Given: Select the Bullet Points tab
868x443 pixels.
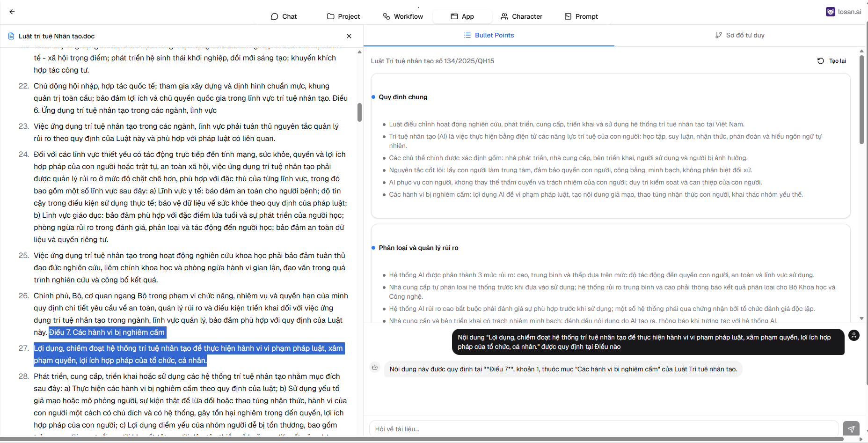Looking at the screenshot, I should point(489,35).
